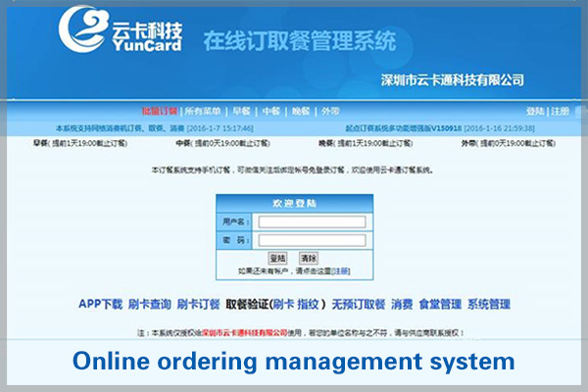Open the 刷卡 link under 取餐验证
The height and width of the screenshot is (392, 588).
click(x=284, y=304)
